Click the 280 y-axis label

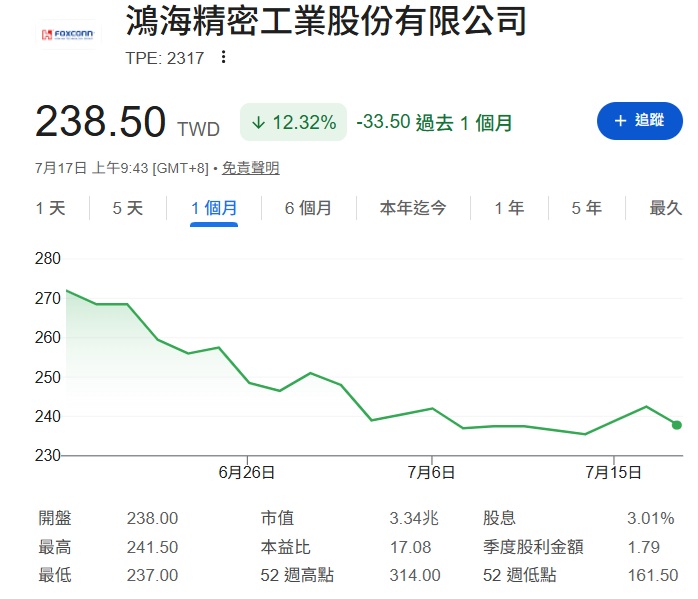(48, 259)
